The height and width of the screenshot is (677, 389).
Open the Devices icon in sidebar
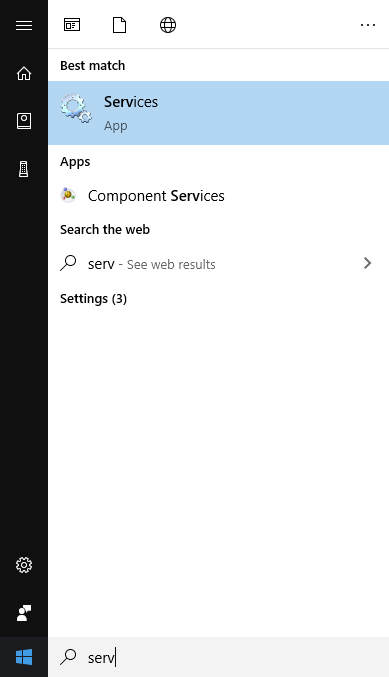click(24, 169)
